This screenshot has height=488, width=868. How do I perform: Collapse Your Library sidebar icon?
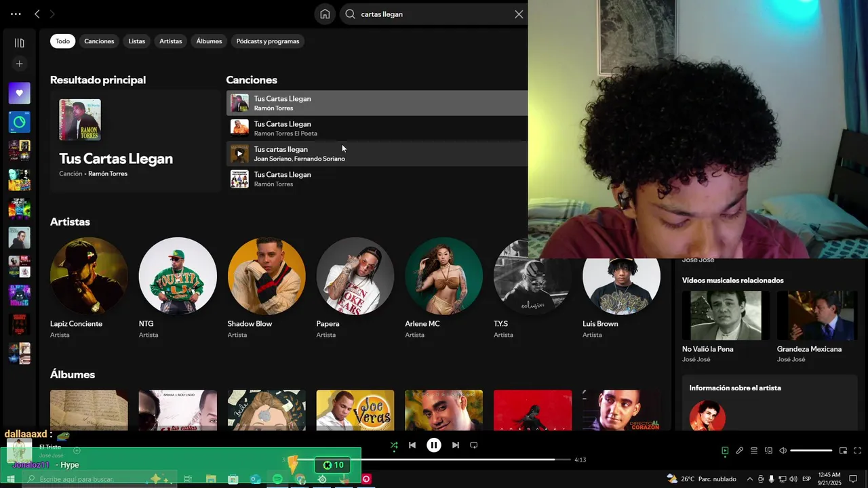click(20, 43)
